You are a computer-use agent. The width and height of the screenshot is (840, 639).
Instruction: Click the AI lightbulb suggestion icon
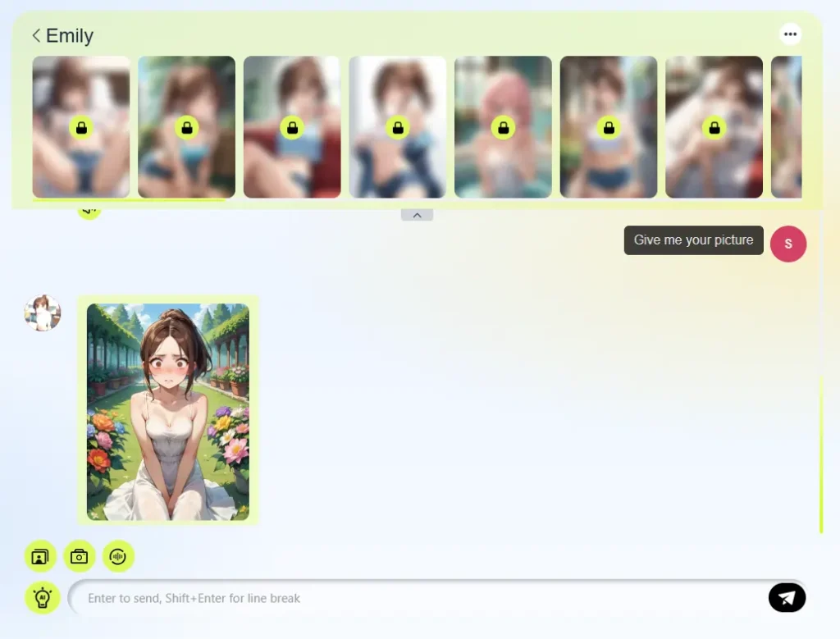point(43,597)
